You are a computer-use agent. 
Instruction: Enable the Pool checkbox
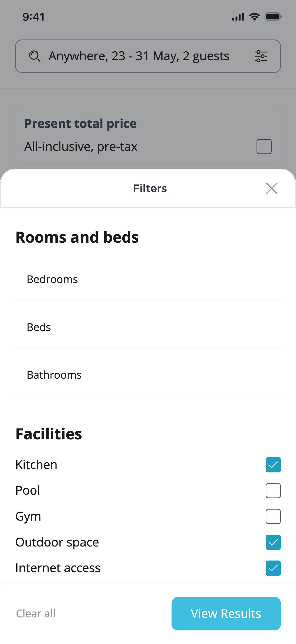pos(273,490)
